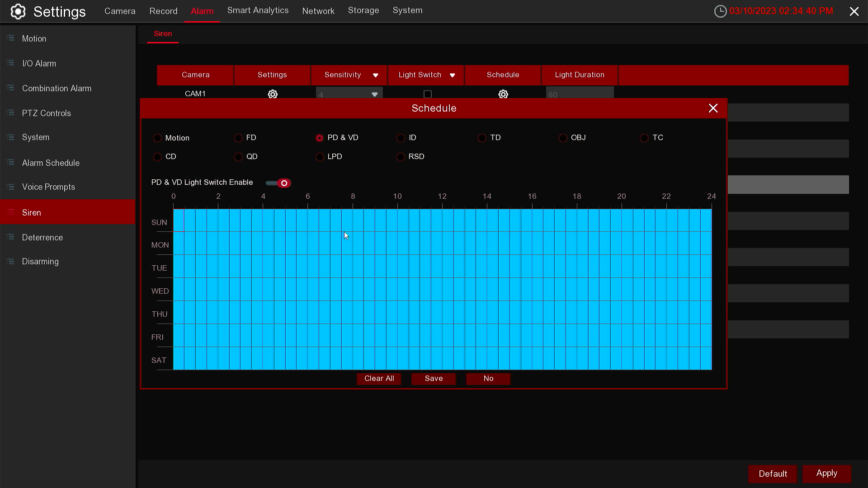The width and height of the screenshot is (868, 488).
Task: Open Alarm Schedule in sidebar
Action: click(51, 163)
